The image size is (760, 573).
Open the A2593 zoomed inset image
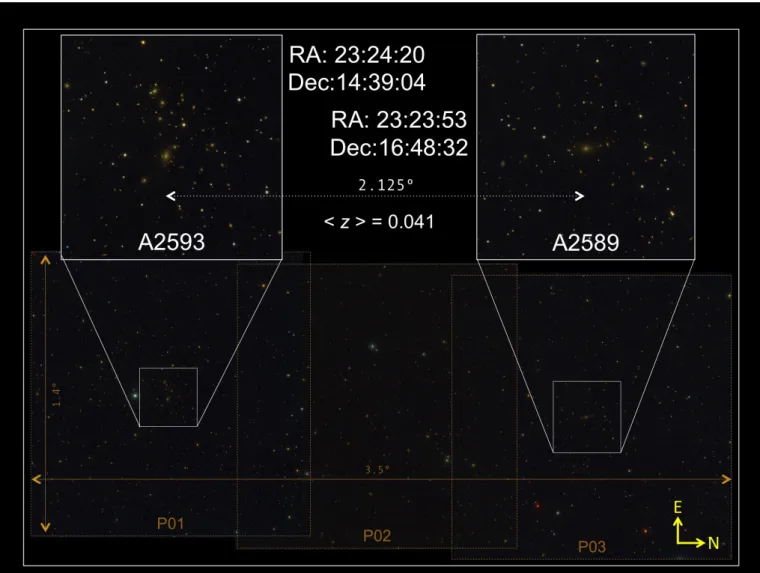point(172,147)
